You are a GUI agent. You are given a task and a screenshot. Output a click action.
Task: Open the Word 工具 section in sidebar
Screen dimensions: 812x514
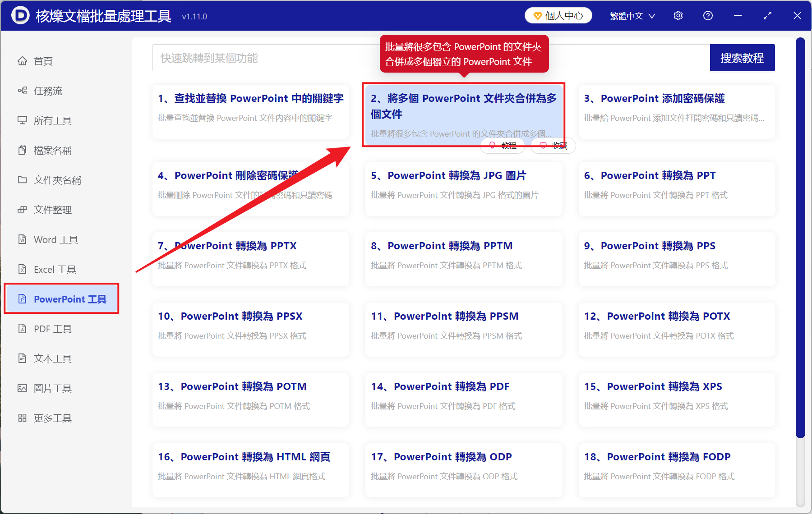(x=55, y=239)
